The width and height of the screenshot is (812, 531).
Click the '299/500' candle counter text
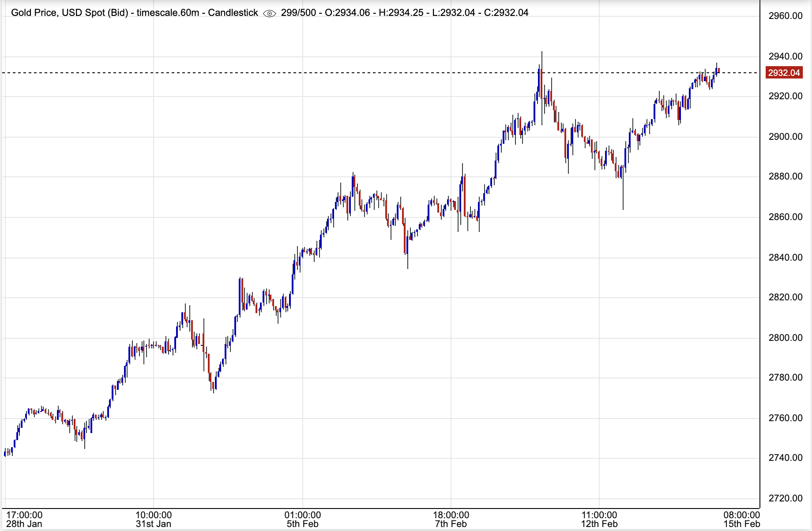(x=298, y=13)
